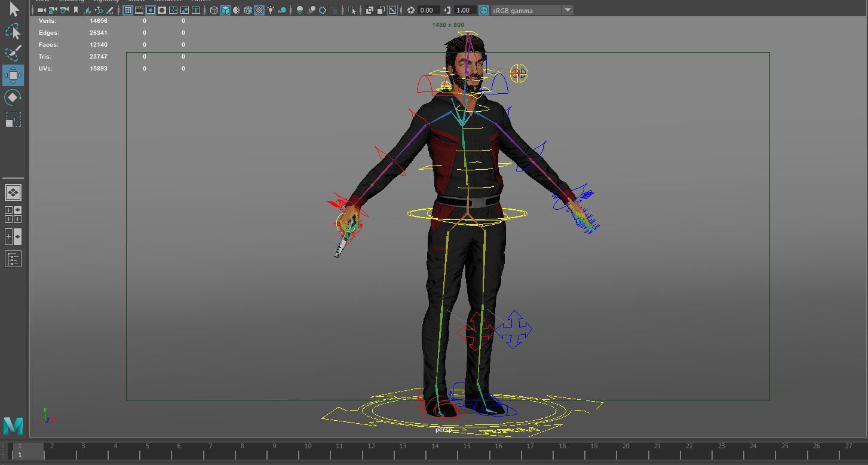
Task: Activate the Lasso Select tool
Action: (x=13, y=31)
